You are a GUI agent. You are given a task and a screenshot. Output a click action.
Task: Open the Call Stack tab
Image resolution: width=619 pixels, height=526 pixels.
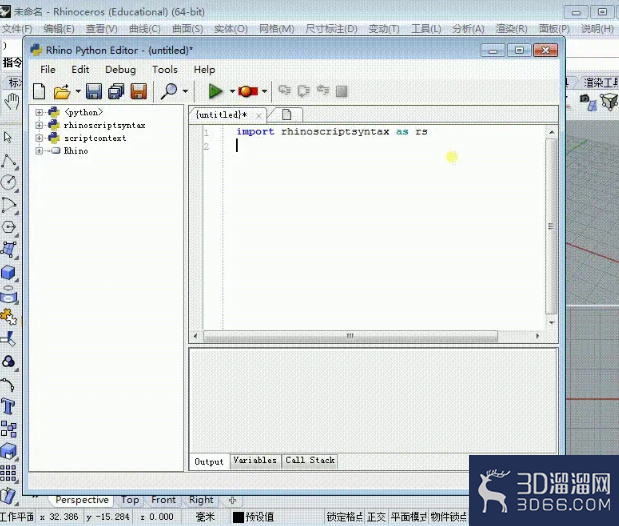(310, 461)
